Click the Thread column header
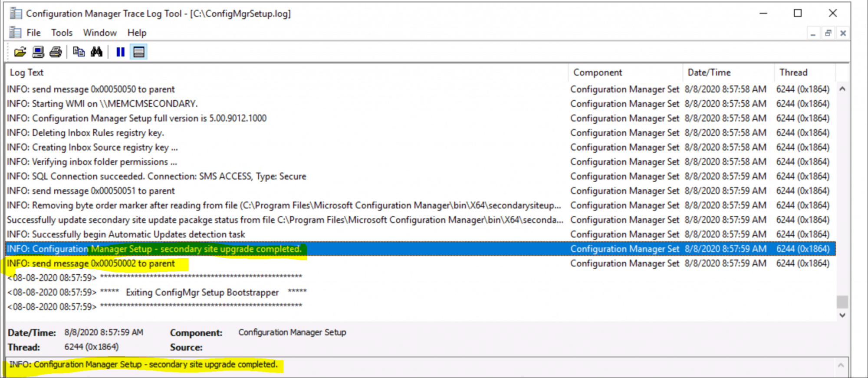 pos(793,72)
